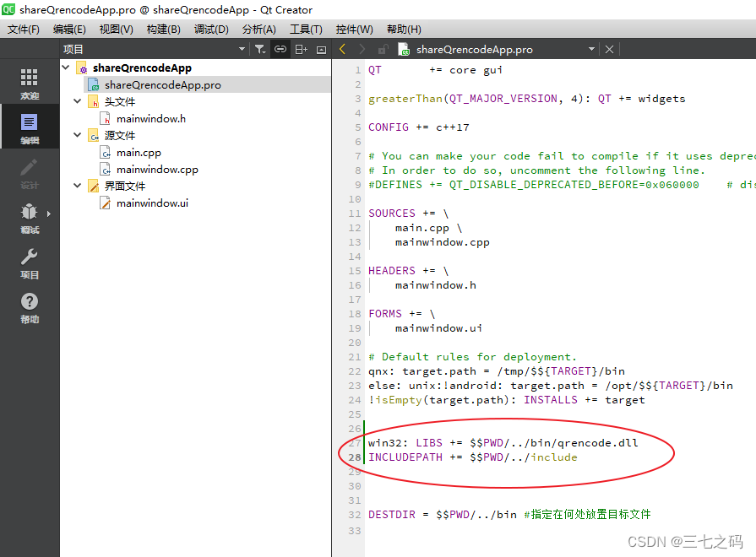The image size is (756, 557).
Task: Select mainwindow.cpp in the tree
Action: 157,170
